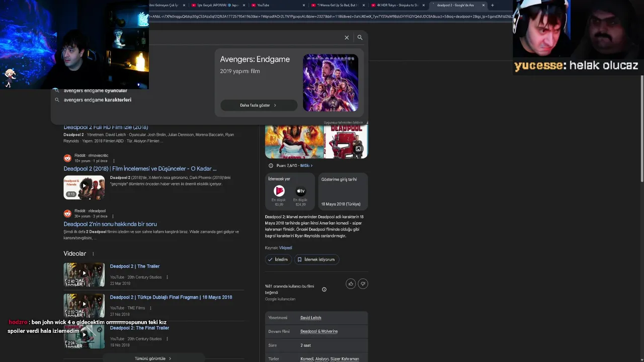The height and width of the screenshot is (362, 644).
Task: Click the info icon beside Puan 7,6/10
Action: 271,165
